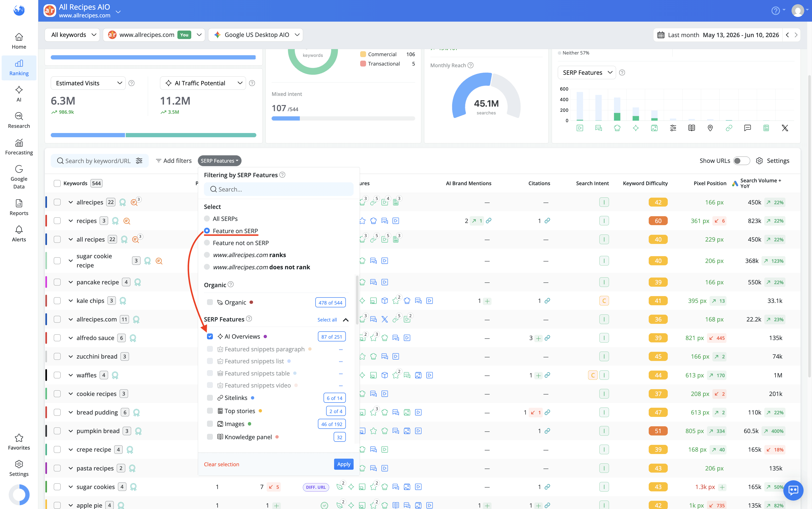Click the info icon beside Monthly Reach

pyautogui.click(x=470, y=65)
